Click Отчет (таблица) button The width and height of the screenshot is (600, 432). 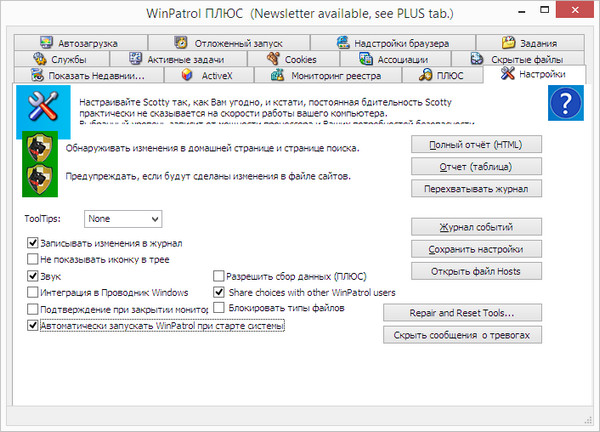[x=476, y=167]
